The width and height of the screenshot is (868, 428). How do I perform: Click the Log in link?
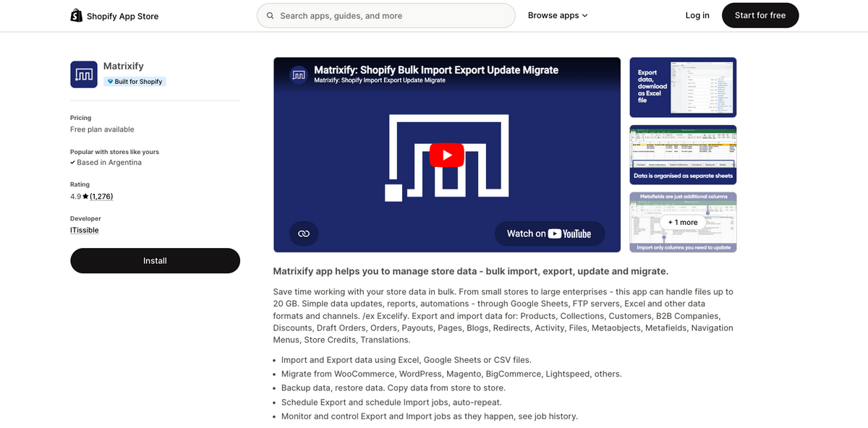coord(697,15)
